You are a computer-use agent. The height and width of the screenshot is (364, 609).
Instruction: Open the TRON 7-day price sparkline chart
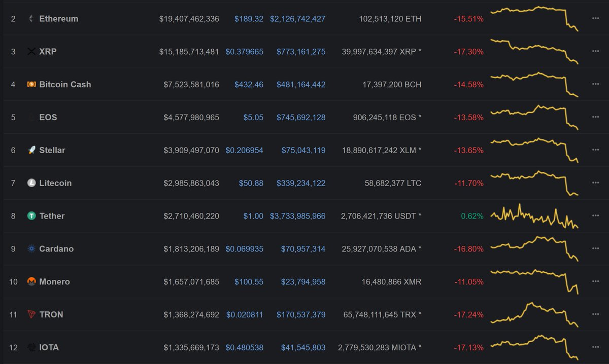(x=534, y=314)
